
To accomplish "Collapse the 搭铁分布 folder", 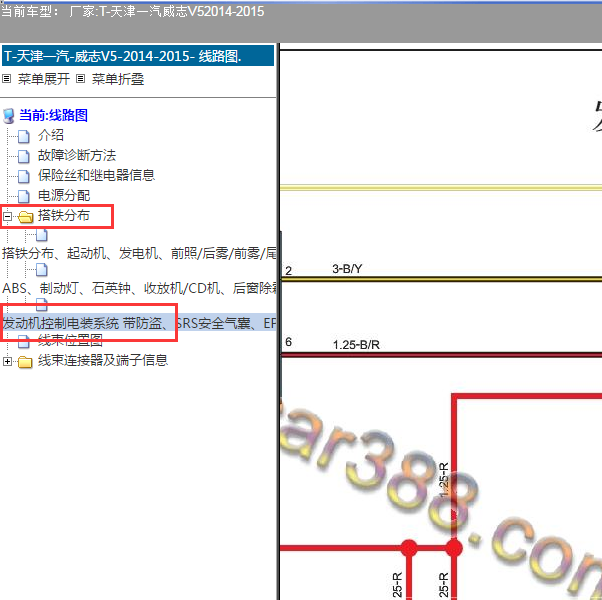I will click(x=7, y=216).
